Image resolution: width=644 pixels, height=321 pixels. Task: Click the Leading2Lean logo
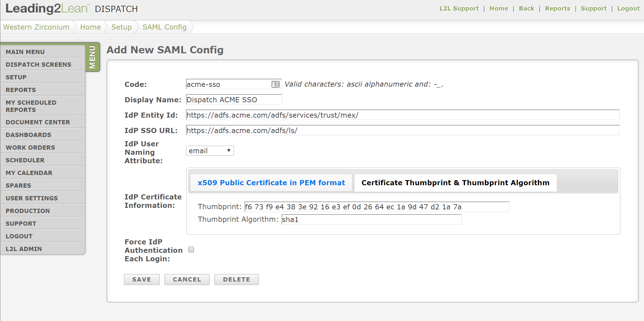coord(47,8)
